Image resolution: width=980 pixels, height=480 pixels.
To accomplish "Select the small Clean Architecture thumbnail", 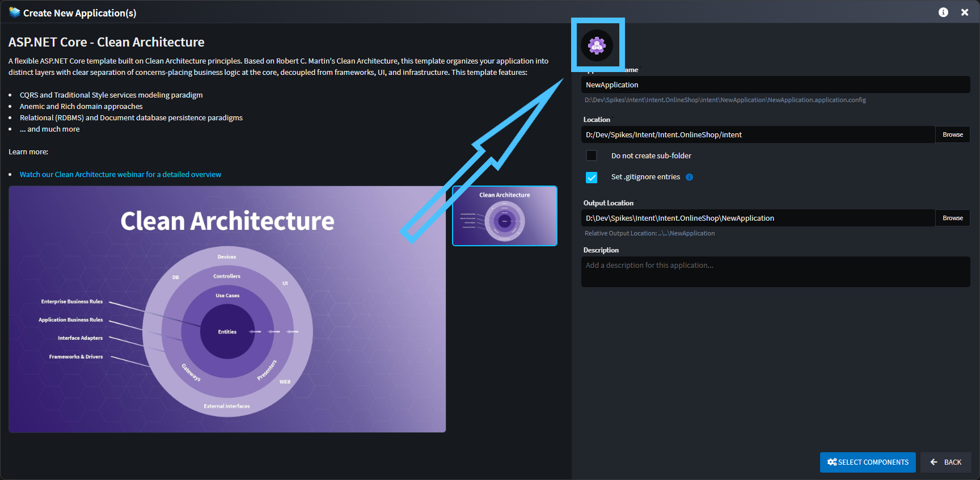I will 505,216.
